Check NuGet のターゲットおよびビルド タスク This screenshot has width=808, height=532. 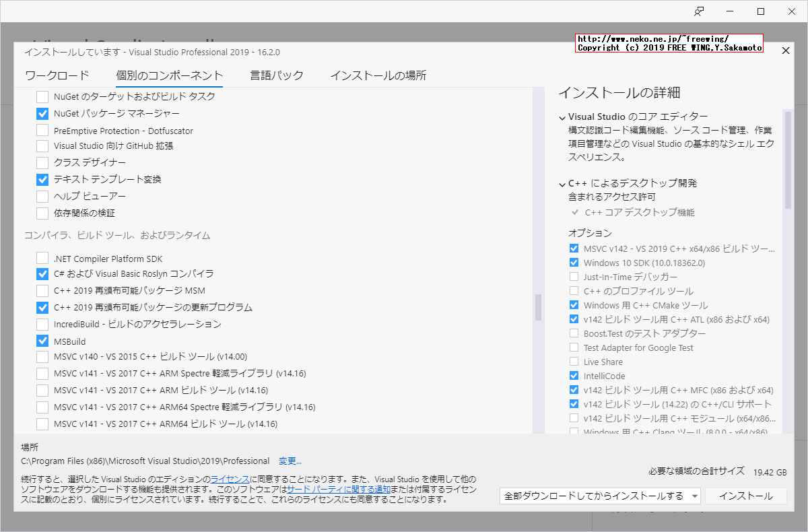pos(42,96)
